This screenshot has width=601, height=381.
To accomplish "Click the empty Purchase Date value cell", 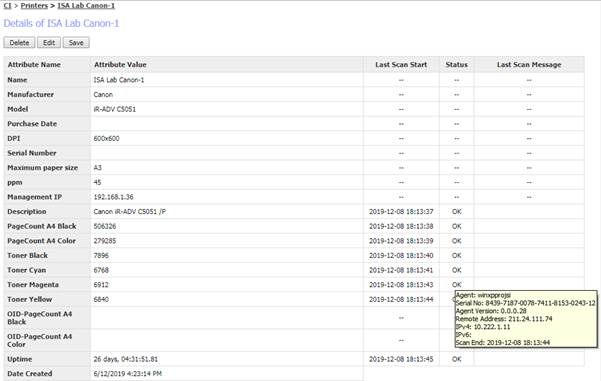I will coord(227,124).
